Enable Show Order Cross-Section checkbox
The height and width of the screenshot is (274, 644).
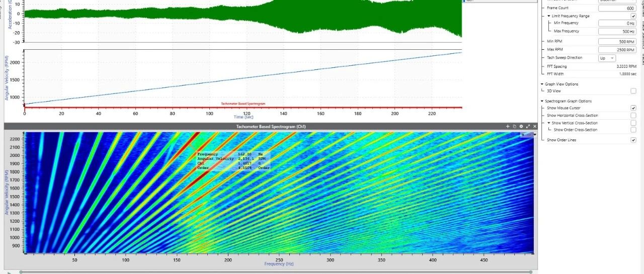(633, 130)
